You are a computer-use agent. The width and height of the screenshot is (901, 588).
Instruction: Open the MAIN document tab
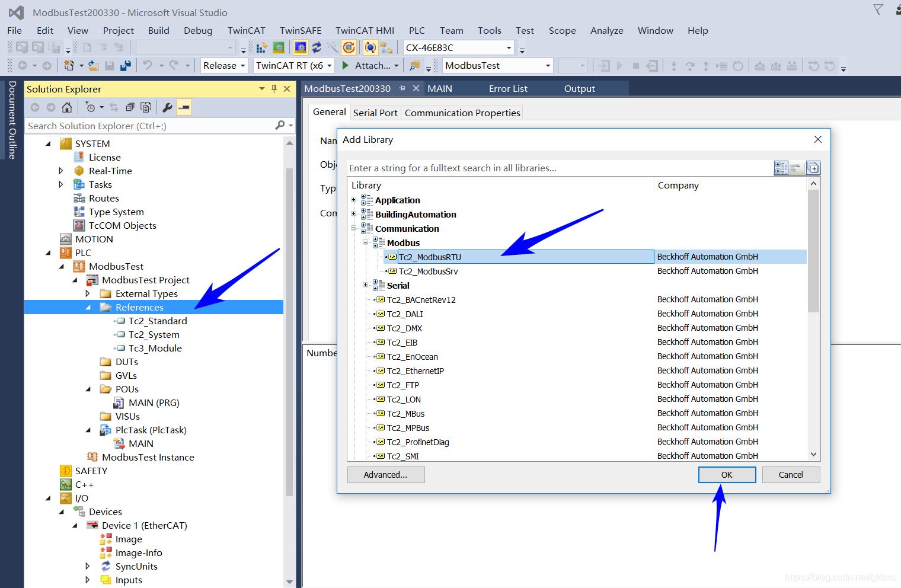440,88
